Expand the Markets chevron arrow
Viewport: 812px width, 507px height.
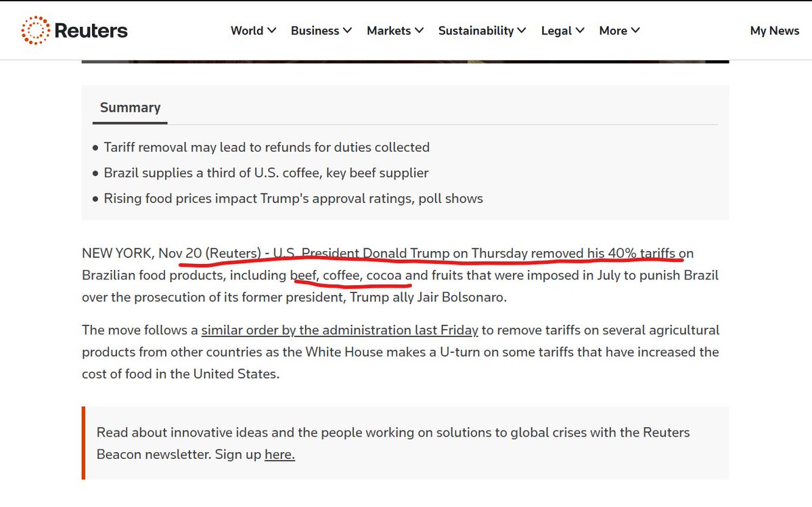[x=420, y=30]
